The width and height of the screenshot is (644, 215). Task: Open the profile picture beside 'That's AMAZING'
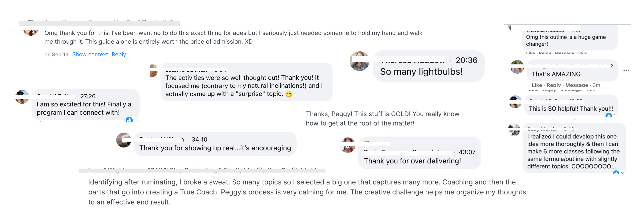pos(517,67)
